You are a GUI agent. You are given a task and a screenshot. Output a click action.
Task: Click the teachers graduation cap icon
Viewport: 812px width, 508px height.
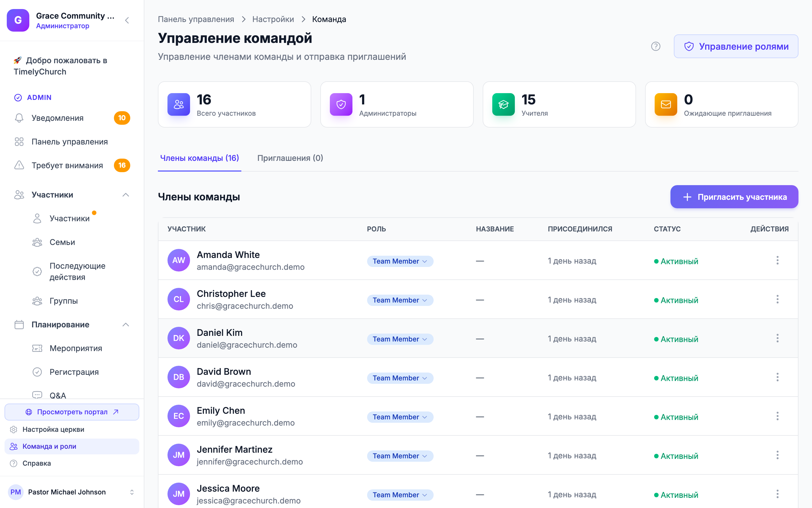point(503,104)
